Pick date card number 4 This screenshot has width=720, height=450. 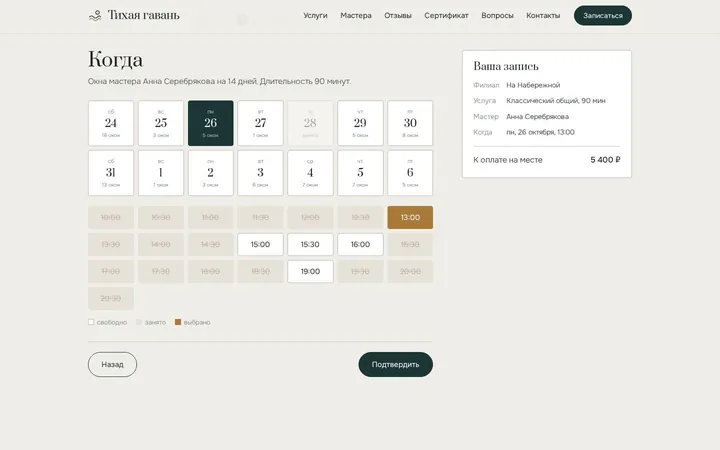tap(310, 173)
